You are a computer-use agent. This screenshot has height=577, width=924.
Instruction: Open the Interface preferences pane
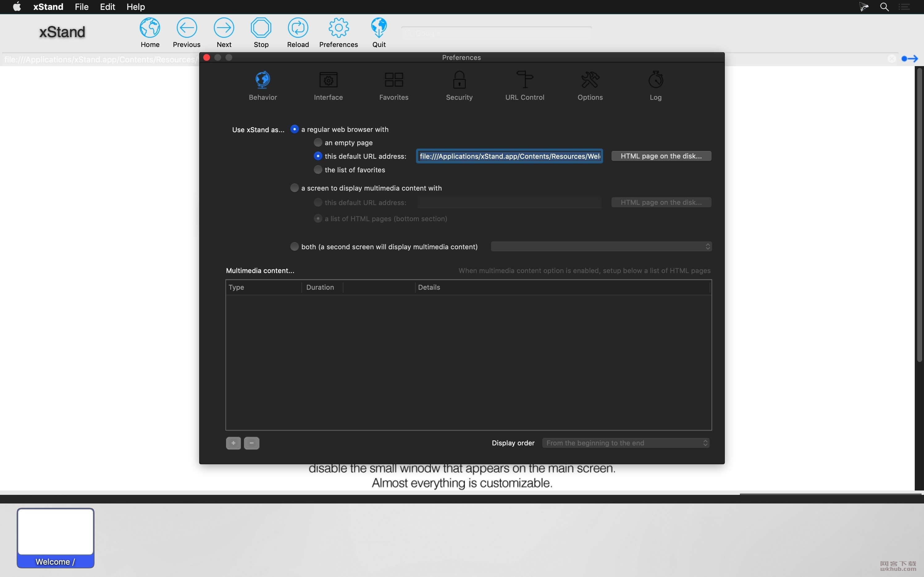click(x=328, y=80)
